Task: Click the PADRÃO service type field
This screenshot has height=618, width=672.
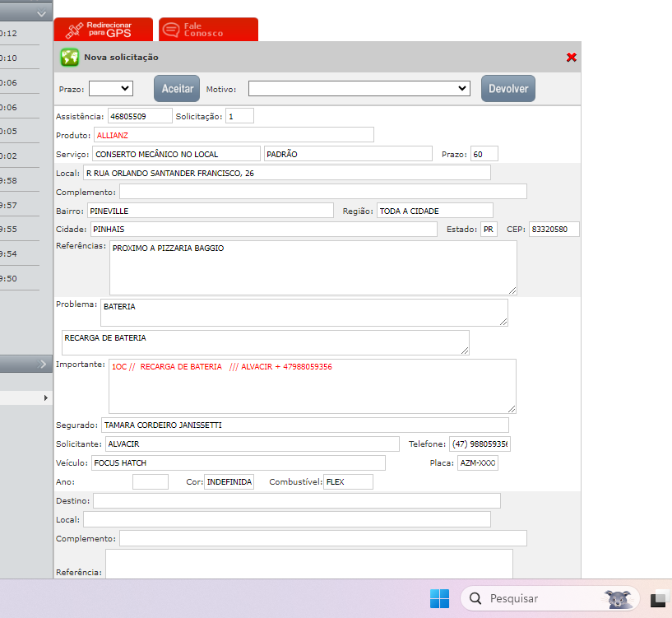Action: tap(348, 154)
